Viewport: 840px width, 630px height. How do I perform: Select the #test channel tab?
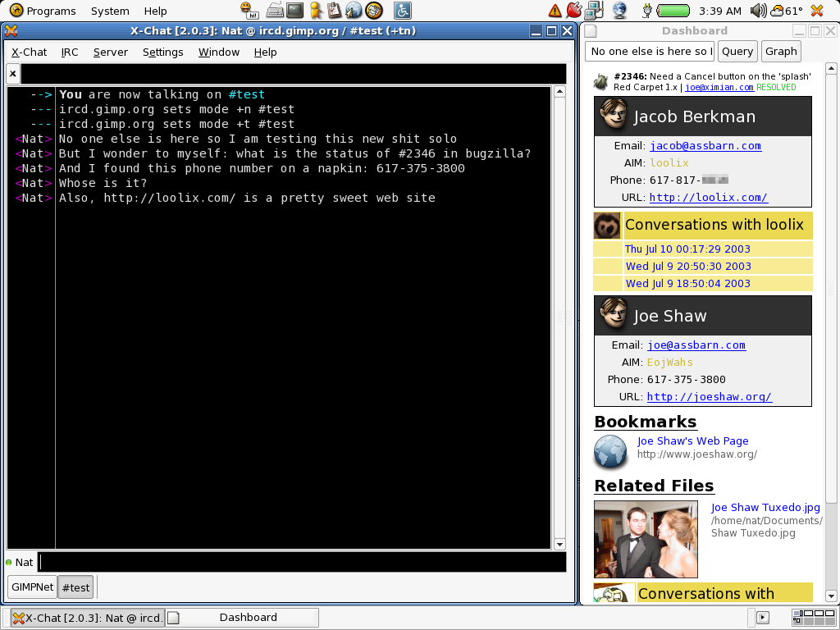[76, 587]
